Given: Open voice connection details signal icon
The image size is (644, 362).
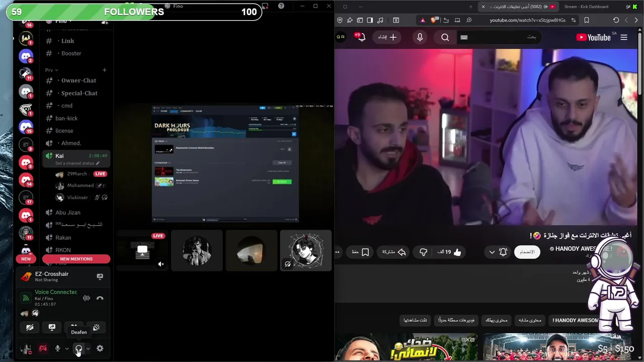Looking at the screenshot, I should 26,298.
